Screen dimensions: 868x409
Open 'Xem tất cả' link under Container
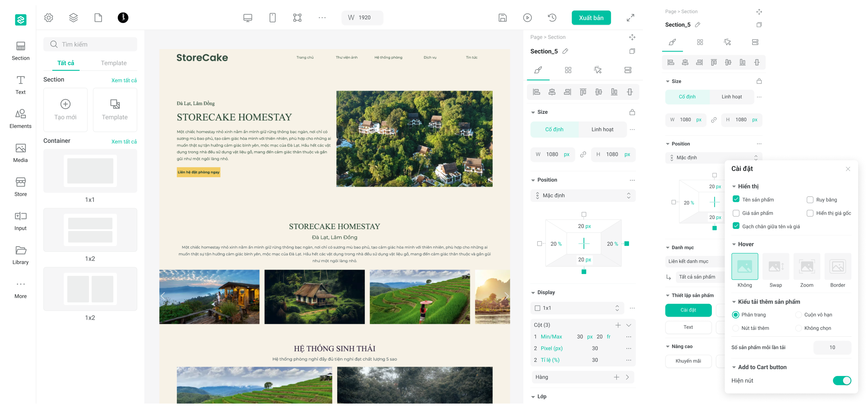[124, 142]
